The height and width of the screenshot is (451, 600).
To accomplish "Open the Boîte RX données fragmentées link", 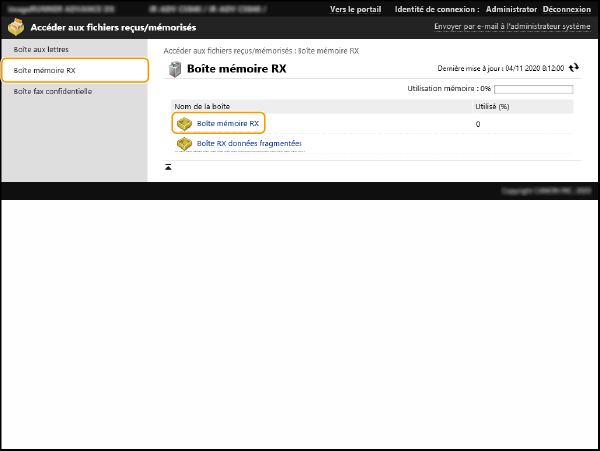I will [x=249, y=144].
